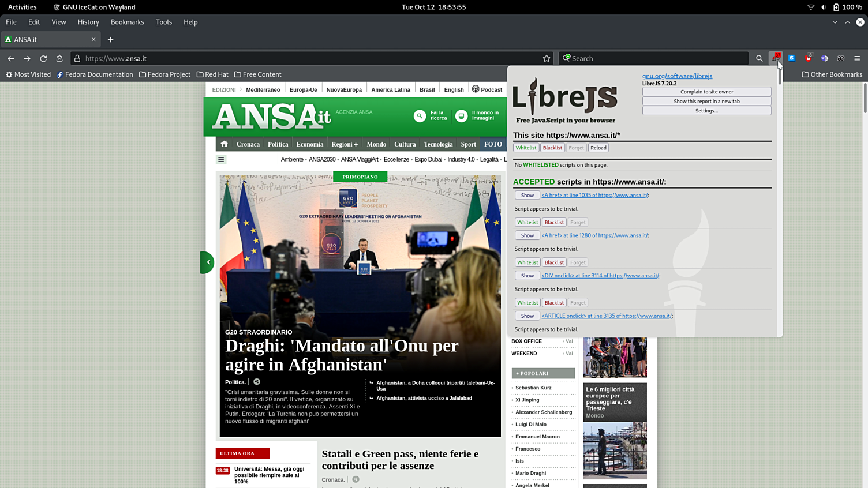Click inside the Search input field
Screen dimensions: 868x488
[658, 58]
